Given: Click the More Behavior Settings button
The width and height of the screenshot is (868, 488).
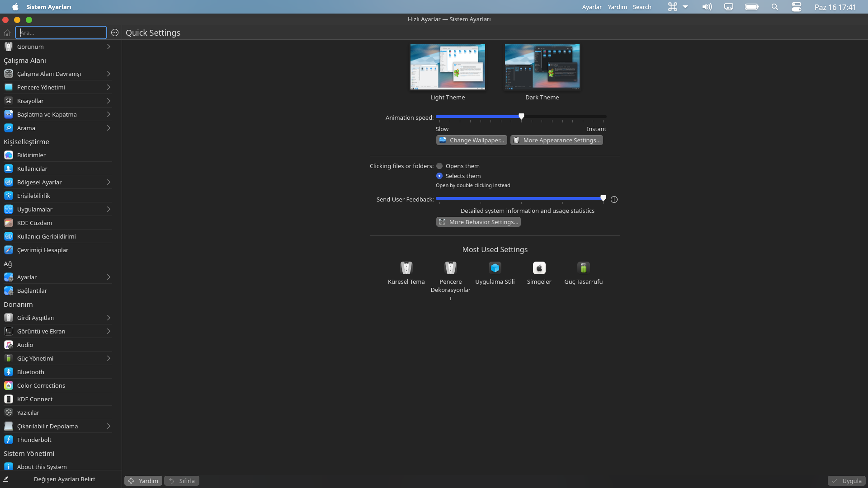Looking at the screenshot, I should (x=478, y=222).
